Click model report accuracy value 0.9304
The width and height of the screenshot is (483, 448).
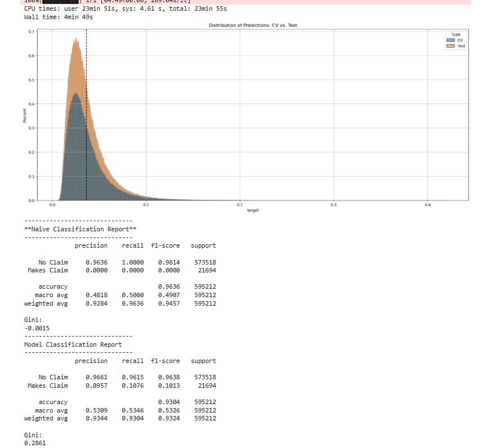point(169,402)
